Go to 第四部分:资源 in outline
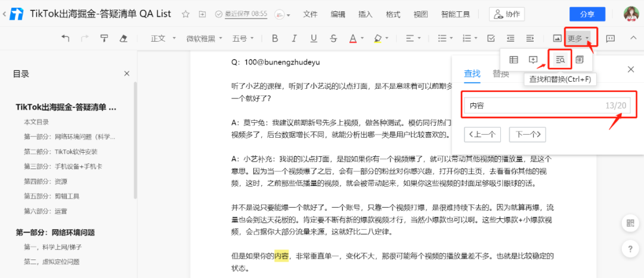The width and height of the screenshot is (644, 278). click(x=45, y=181)
